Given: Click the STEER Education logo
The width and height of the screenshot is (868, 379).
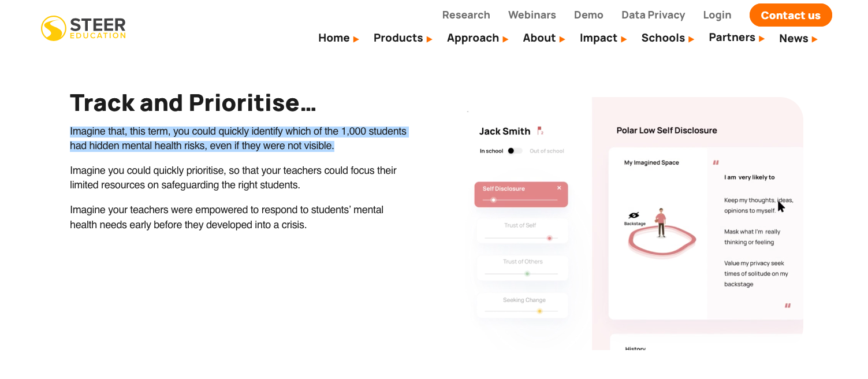Looking at the screenshot, I should click(x=83, y=28).
